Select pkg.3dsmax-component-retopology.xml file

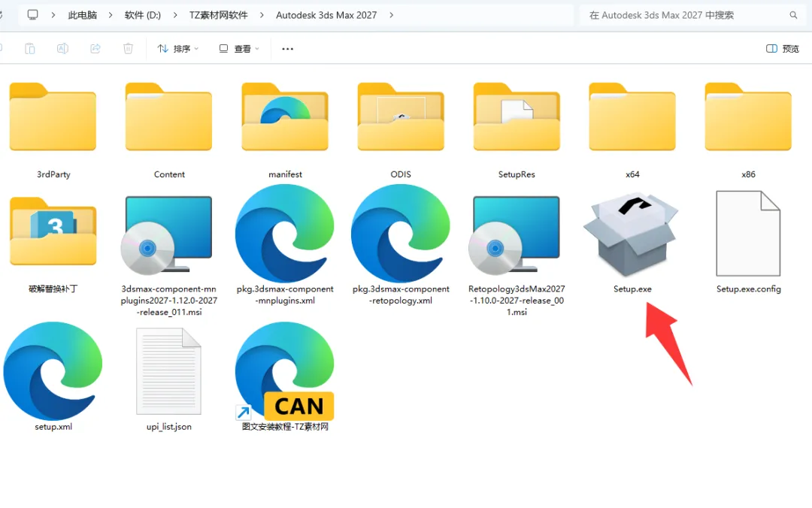pos(401,234)
